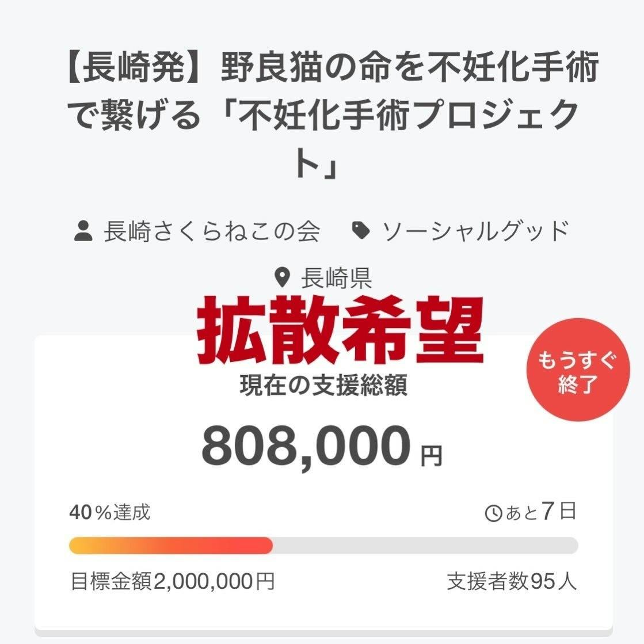Click the 目標金額2,000,000円 goal text
644x644 pixels.
172,582
